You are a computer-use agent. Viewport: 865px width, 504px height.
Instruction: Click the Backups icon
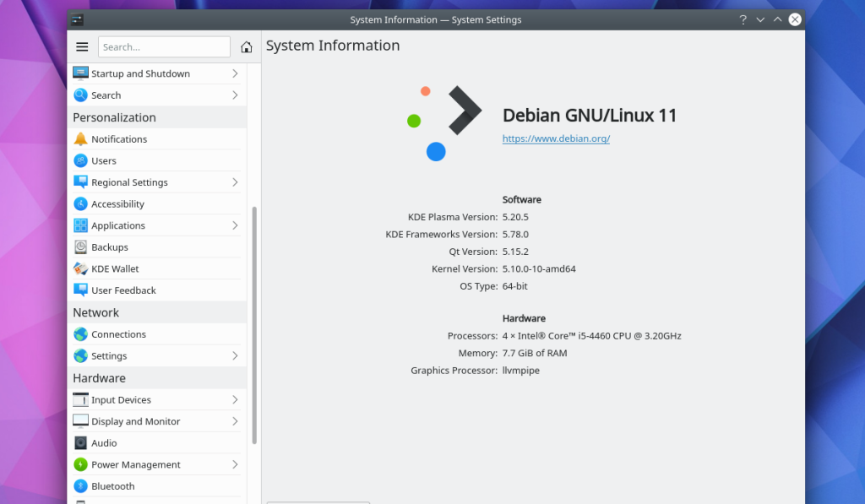click(x=80, y=247)
